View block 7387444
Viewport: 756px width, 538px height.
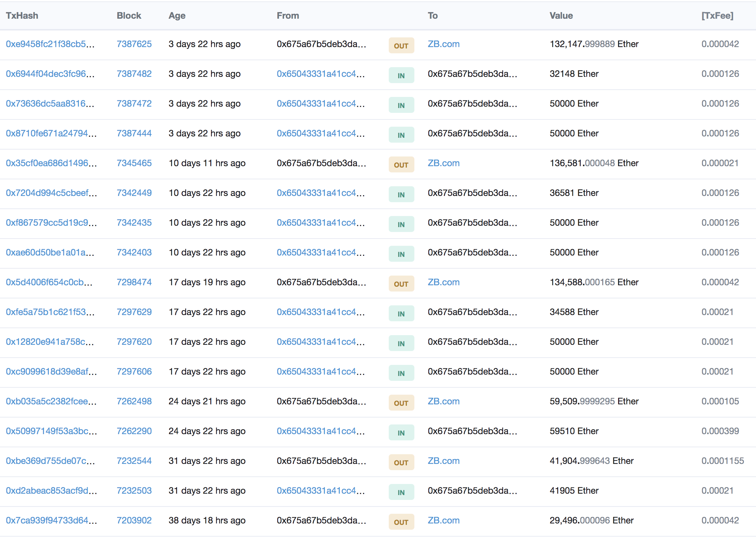(x=134, y=133)
